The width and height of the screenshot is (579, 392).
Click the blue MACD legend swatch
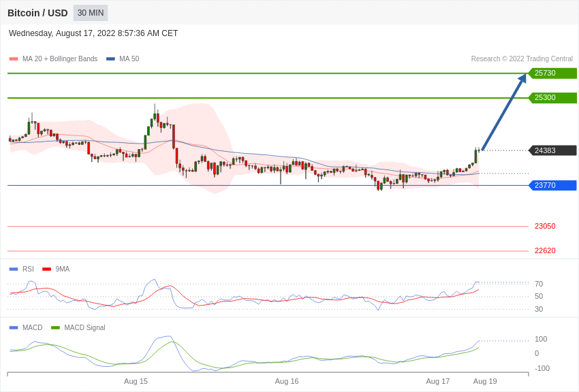tap(14, 327)
